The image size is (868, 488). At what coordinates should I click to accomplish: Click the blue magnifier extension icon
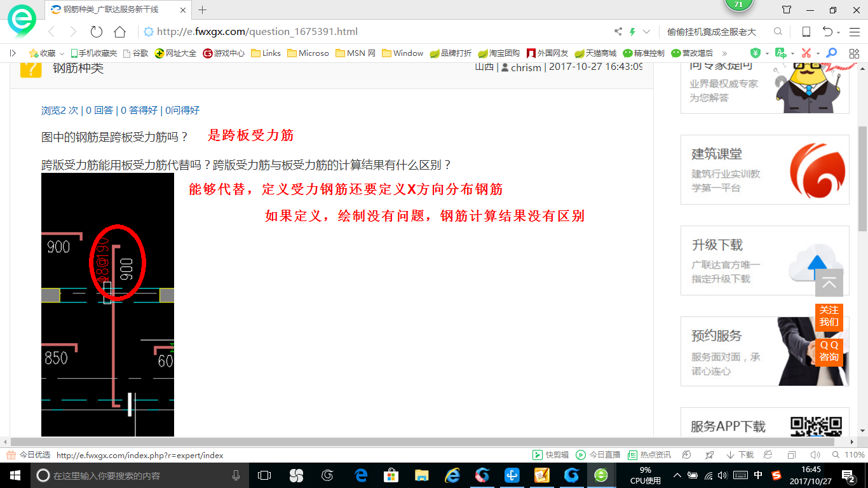(831, 53)
